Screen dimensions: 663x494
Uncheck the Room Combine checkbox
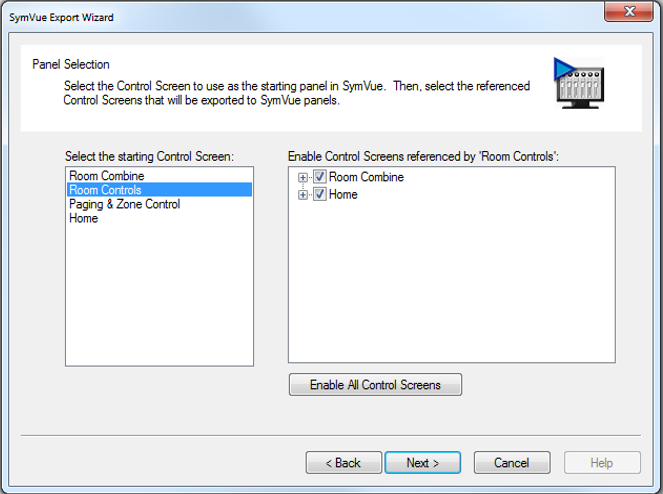319,176
